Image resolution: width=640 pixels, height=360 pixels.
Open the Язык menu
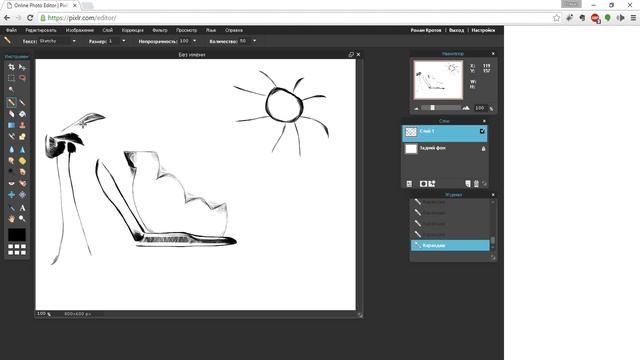[211, 30]
